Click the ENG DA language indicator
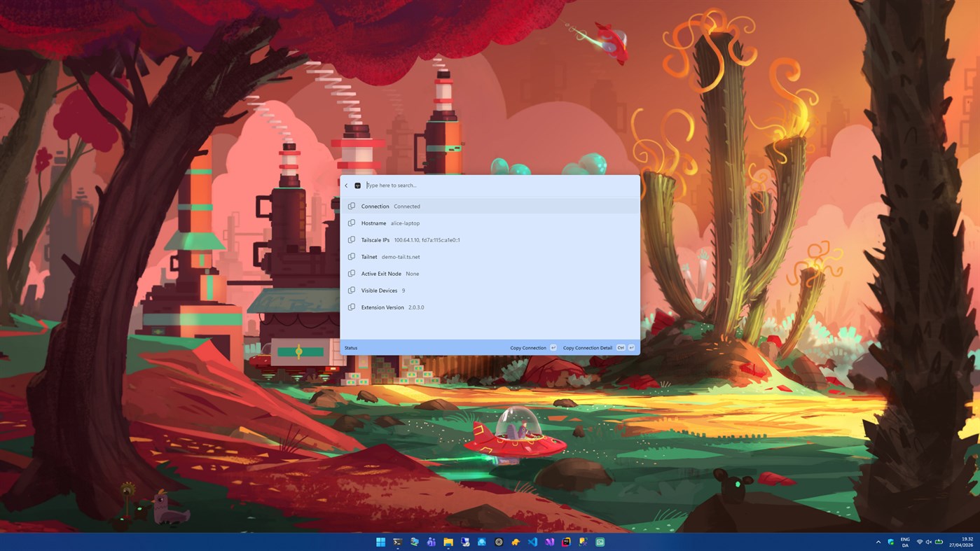980x551 pixels. [905, 542]
